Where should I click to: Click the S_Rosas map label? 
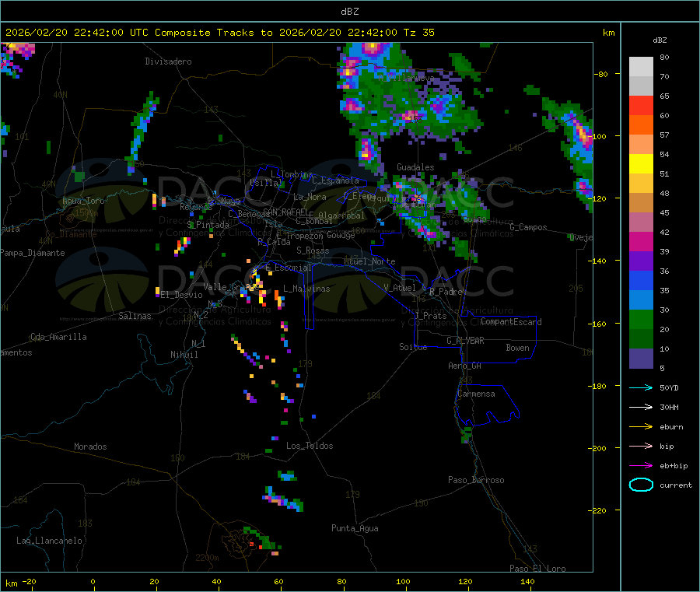pyautogui.click(x=313, y=250)
